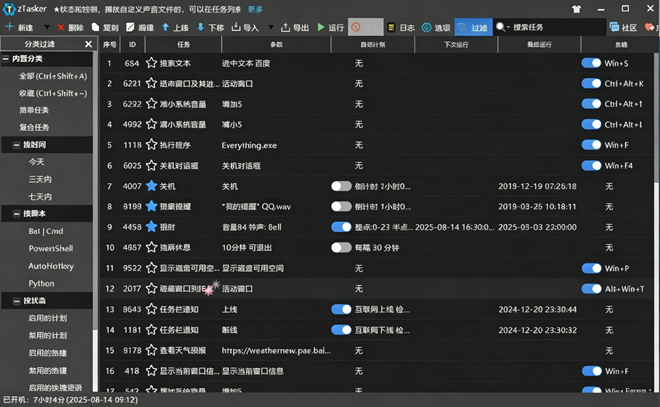Enable the schedule toggle for task 4007
The height and width of the screenshot is (407, 660).
pyautogui.click(x=341, y=186)
